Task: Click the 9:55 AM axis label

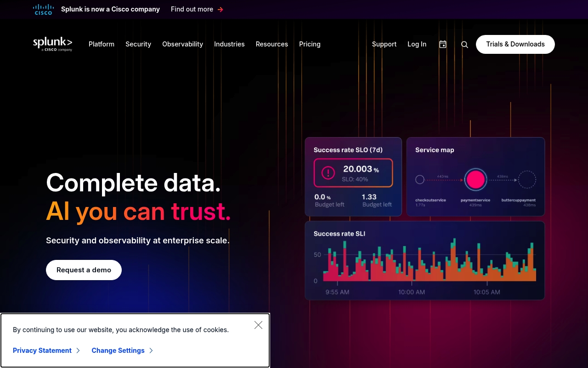Action: (x=337, y=292)
